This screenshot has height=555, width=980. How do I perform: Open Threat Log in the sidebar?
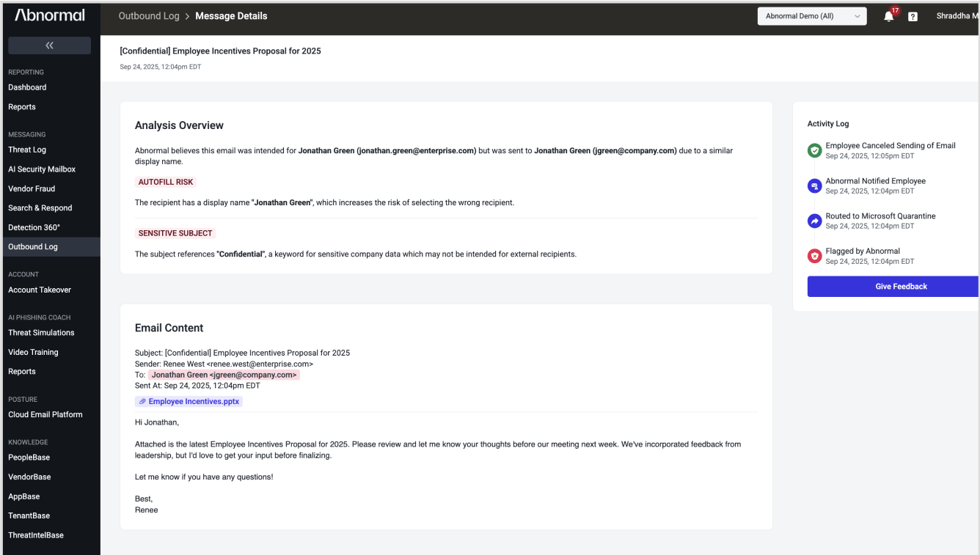pos(27,150)
